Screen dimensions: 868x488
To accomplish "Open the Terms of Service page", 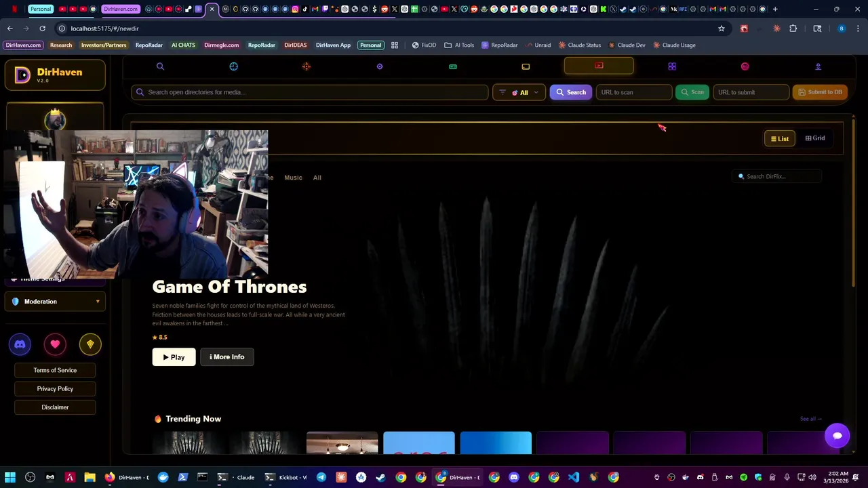I will coord(55,370).
